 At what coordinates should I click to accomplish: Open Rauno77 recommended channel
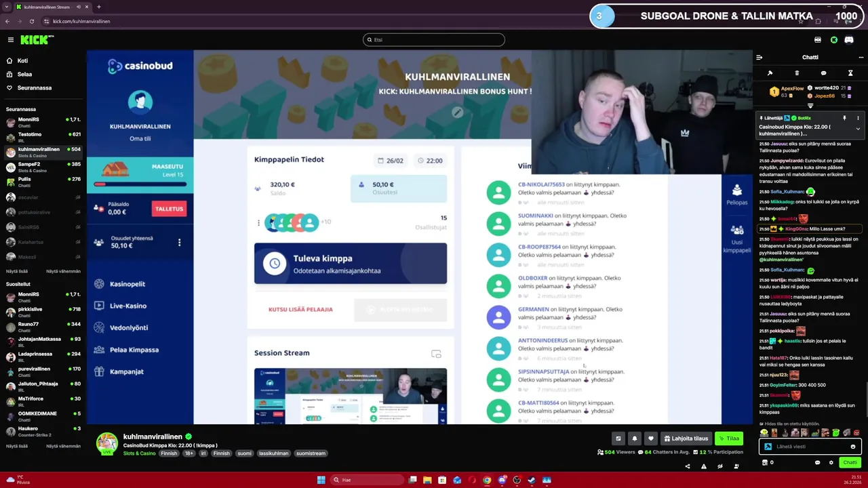pos(43,327)
